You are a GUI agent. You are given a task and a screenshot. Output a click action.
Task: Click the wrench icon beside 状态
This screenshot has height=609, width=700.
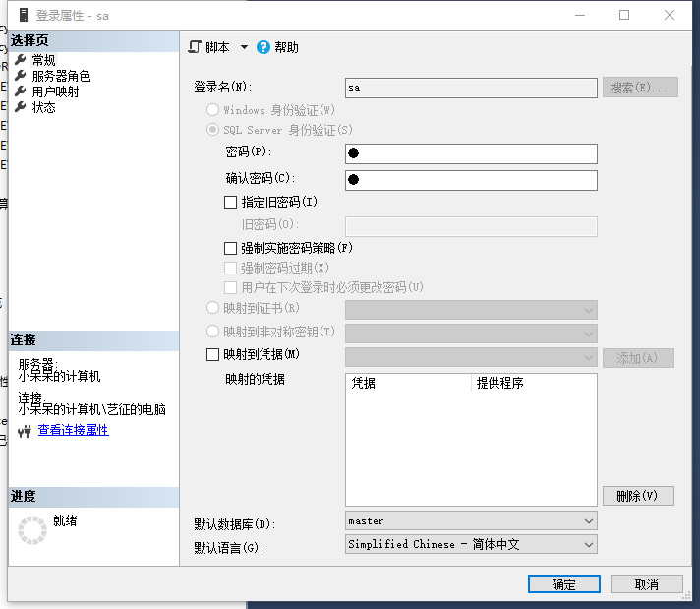click(x=21, y=107)
